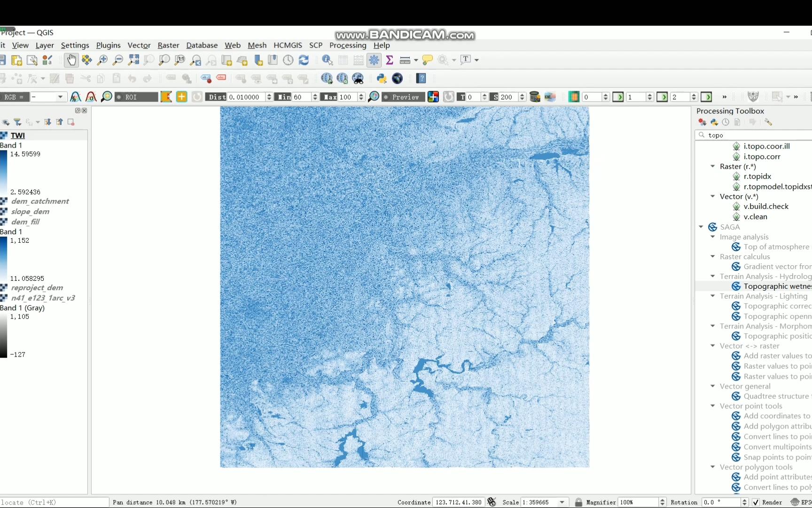Select the Topographic wetness index algorithm
This screenshot has width=812, height=508.
pos(777,286)
